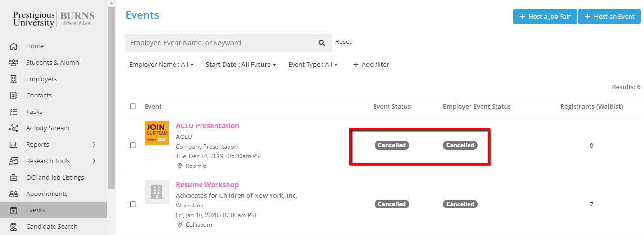
Task: Click the Activity Stream icon
Action: click(x=13, y=128)
